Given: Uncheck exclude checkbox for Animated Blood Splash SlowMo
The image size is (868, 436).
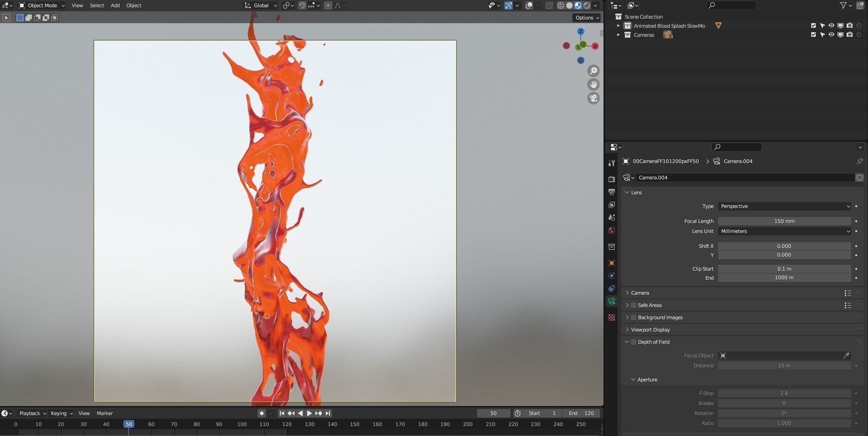Looking at the screenshot, I should [813, 26].
